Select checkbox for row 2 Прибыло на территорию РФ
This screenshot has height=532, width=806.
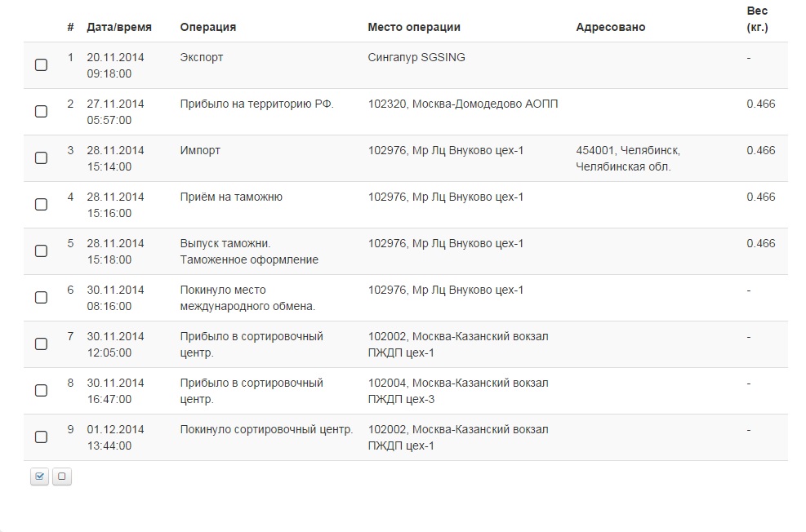41,112
